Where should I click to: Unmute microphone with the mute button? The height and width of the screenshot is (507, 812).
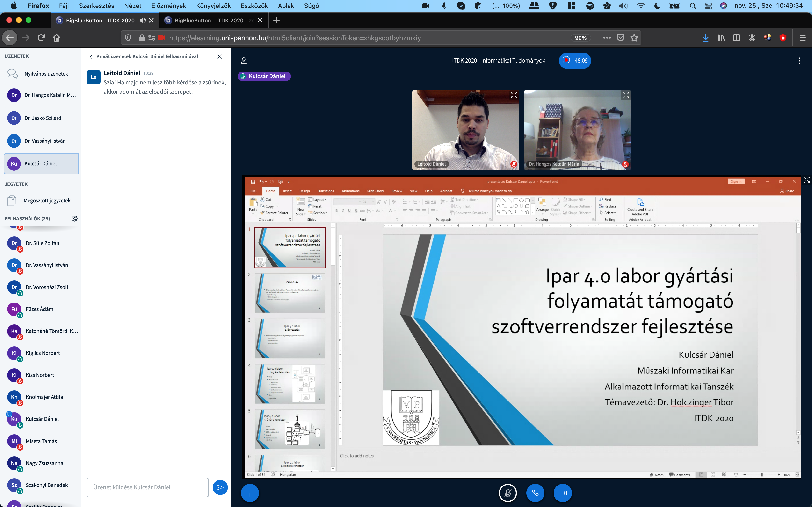click(x=508, y=493)
